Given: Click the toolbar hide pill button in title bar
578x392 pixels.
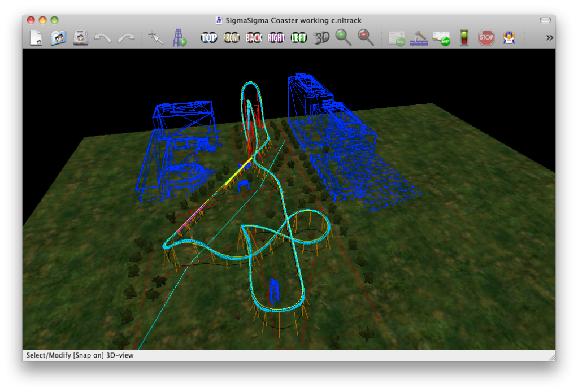Looking at the screenshot, I should (545, 20).
